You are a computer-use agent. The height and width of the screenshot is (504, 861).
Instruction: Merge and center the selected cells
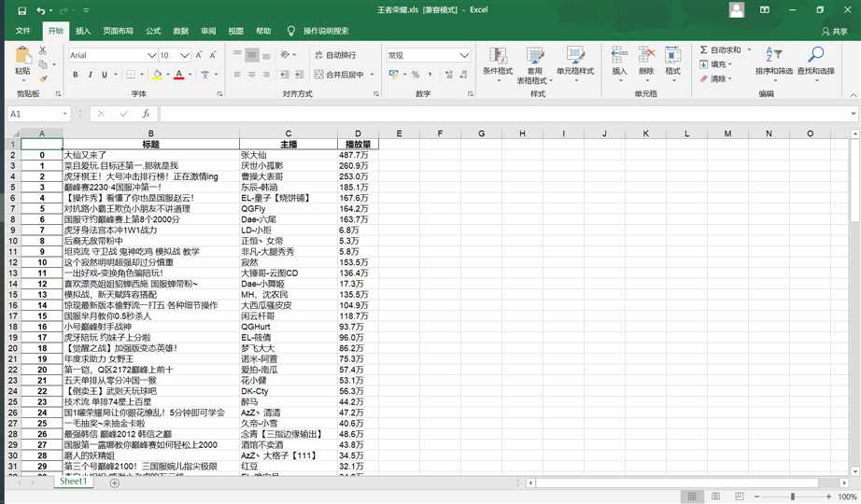coord(339,74)
